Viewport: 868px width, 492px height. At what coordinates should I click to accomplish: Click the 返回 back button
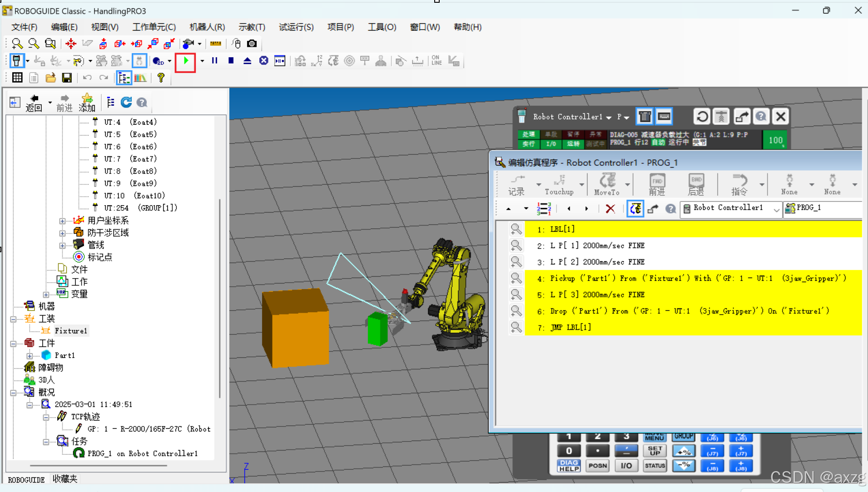(34, 103)
